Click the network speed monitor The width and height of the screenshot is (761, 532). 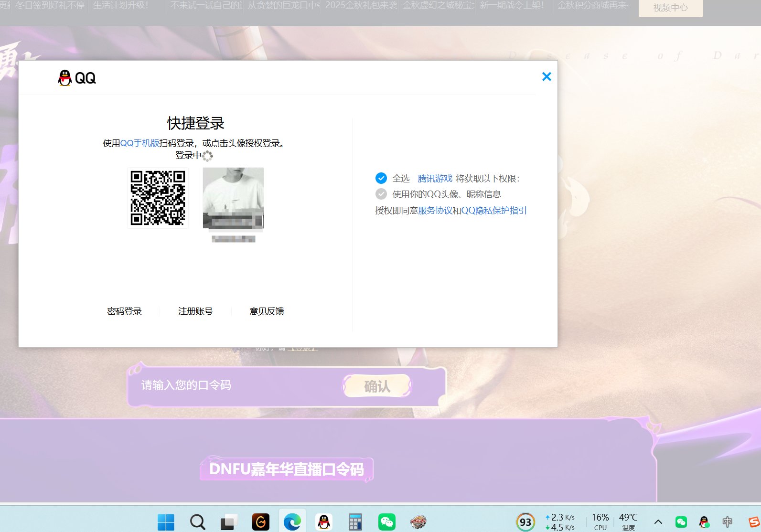pos(560,522)
